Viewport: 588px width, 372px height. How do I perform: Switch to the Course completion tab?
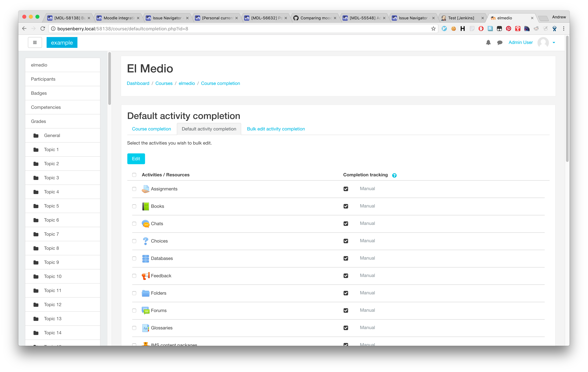click(151, 129)
